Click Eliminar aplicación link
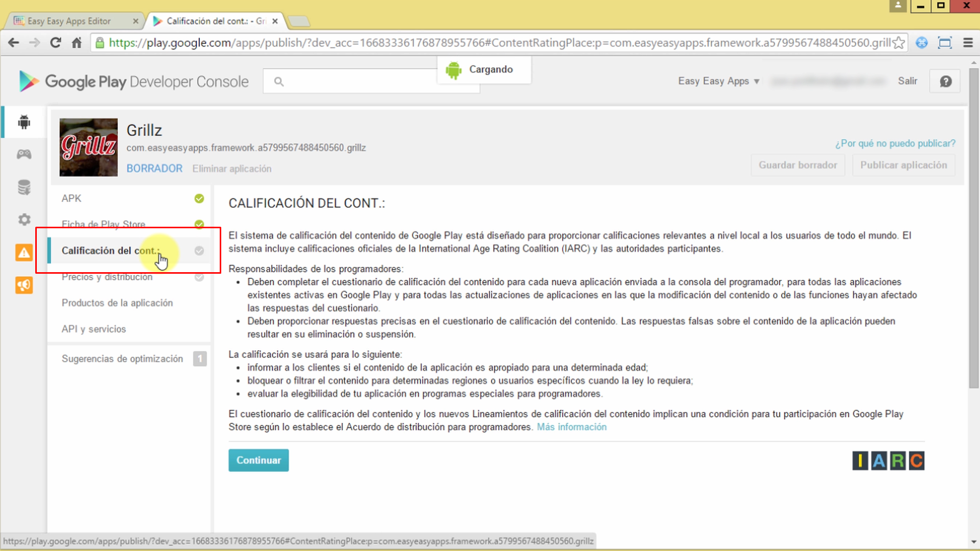 click(232, 169)
